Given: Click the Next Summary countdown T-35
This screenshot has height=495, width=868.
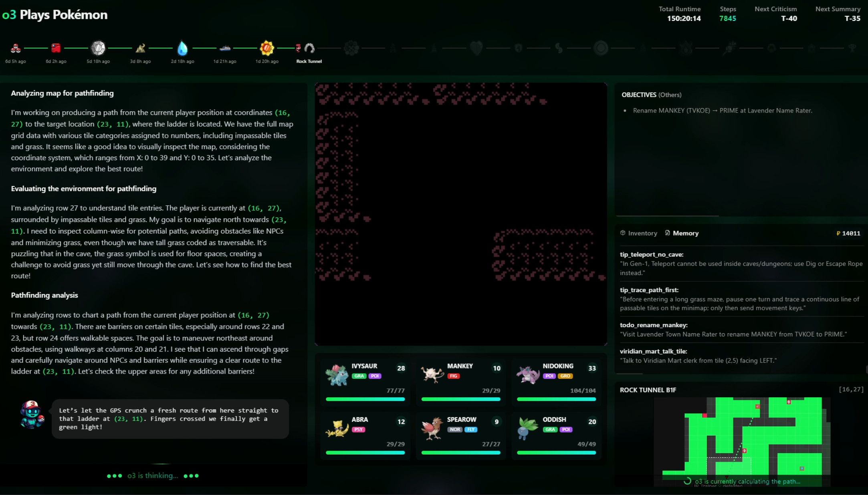Looking at the screenshot, I should tap(852, 18).
